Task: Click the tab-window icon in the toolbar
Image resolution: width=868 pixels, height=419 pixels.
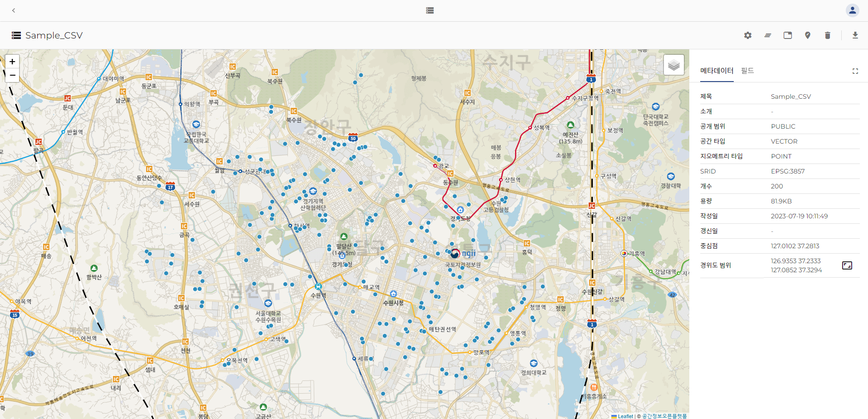Action: point(788,35)
